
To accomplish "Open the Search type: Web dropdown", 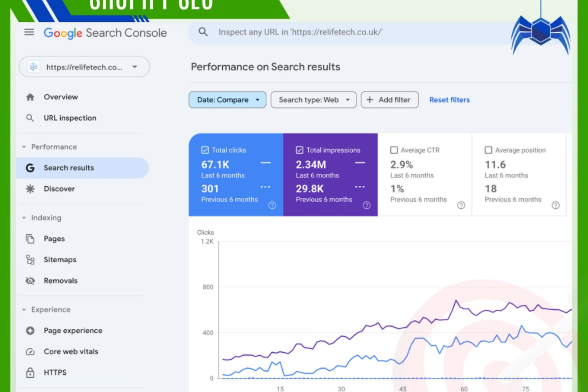I will coord(313,100).
